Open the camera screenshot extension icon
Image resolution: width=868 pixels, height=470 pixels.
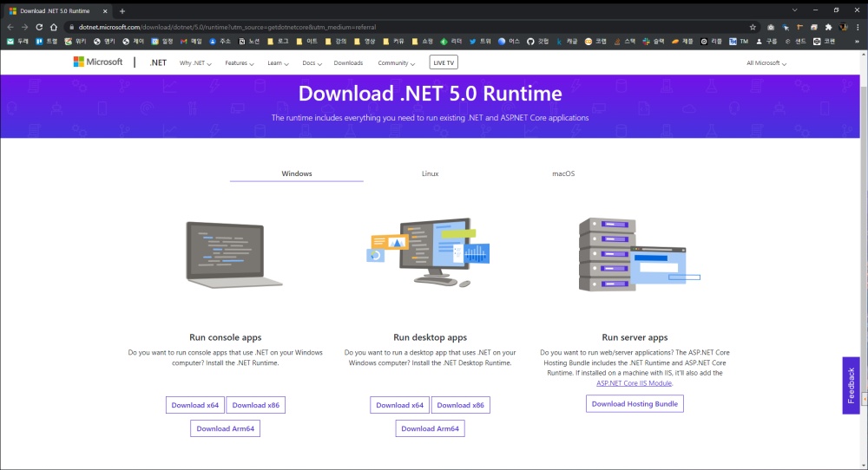tap(771, 27)
